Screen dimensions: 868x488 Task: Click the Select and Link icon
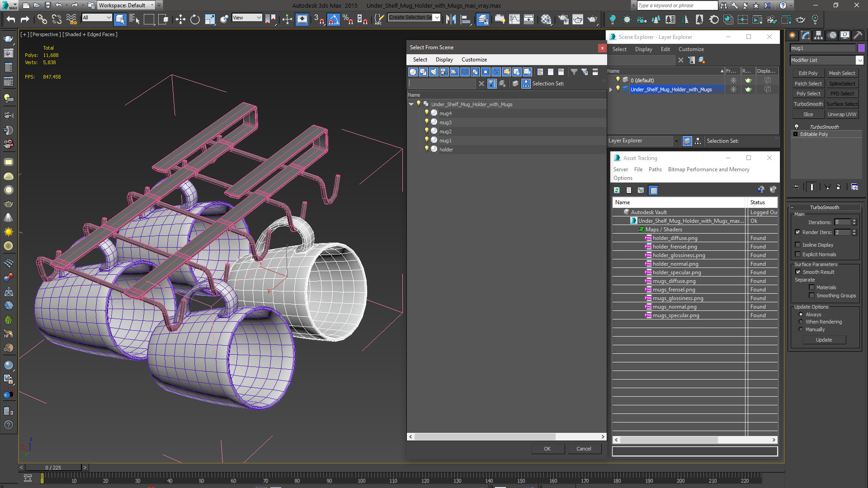click(x=42, y=19)
